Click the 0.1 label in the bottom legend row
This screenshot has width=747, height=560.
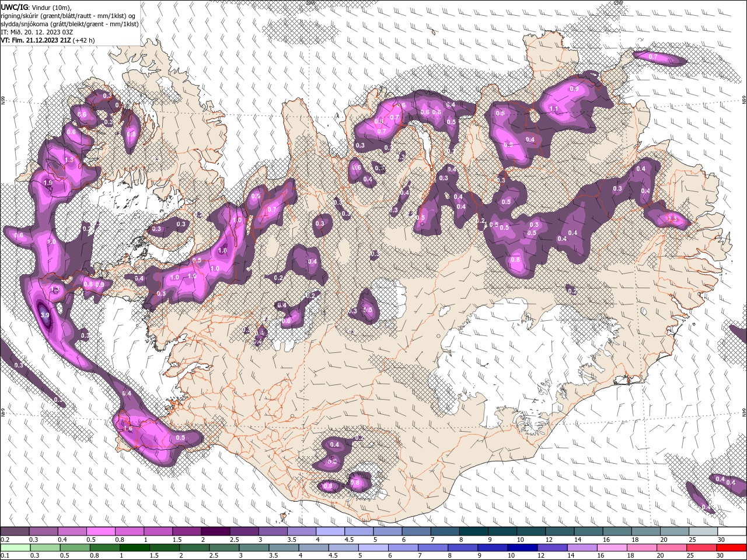coord(4,556)
